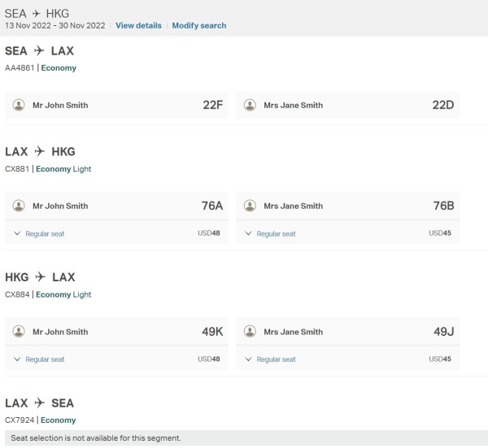Image resolution: width=488 pixels, height=448 pixels.
Task: Select Jane Smith's seat 76B card
Action: pyautogui.click(x=347, y=206)
